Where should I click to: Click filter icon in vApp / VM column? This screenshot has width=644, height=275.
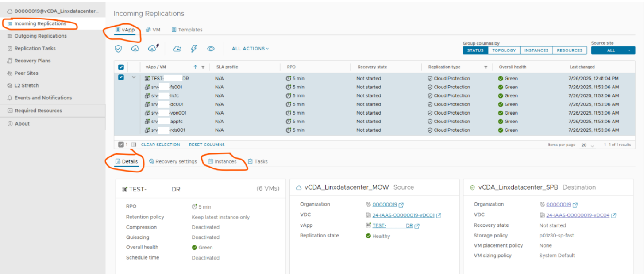(203, 68)
